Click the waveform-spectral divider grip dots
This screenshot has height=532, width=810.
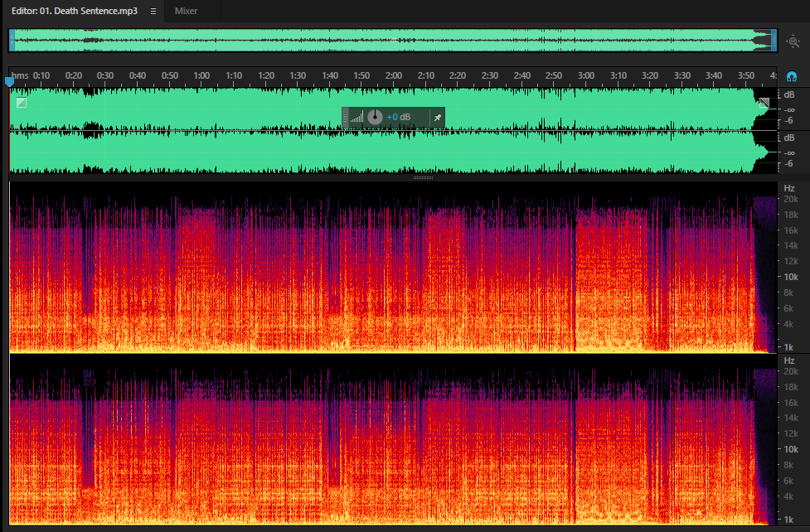point(423,177)
